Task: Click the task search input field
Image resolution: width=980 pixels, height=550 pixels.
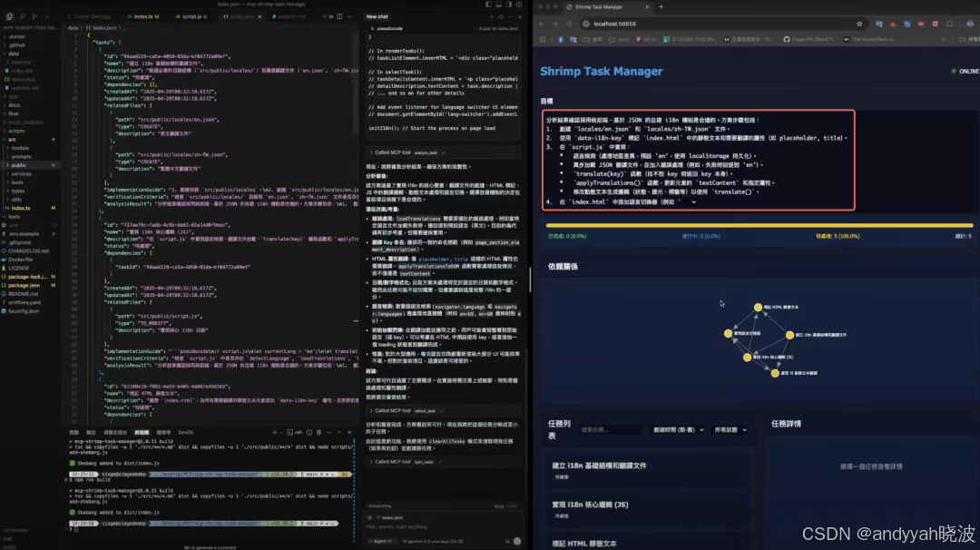Action: tap(611, 430)
